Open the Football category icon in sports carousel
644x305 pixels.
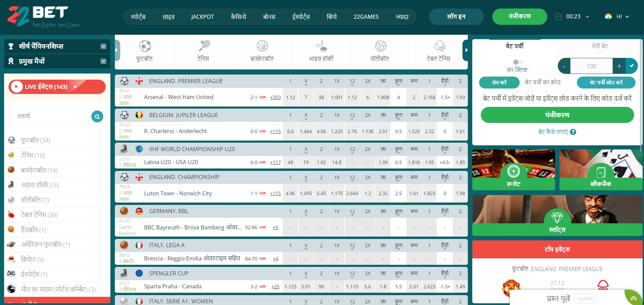(x=145, y=46)
